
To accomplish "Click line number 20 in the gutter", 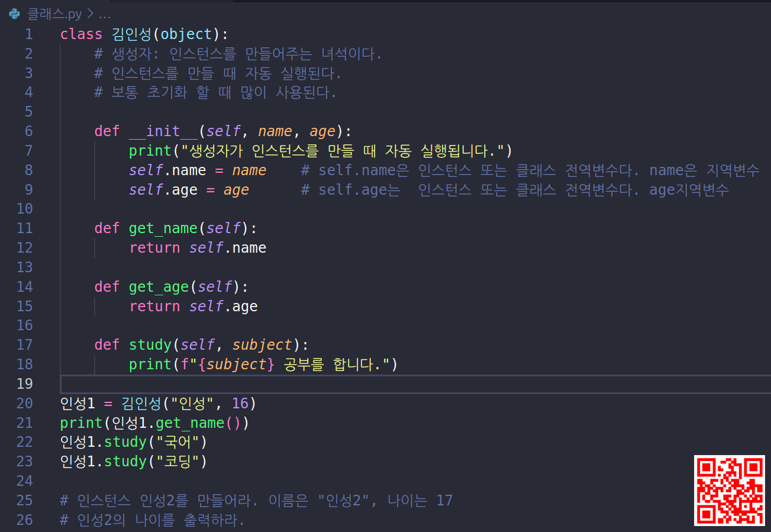I will (x=25, y=404).
